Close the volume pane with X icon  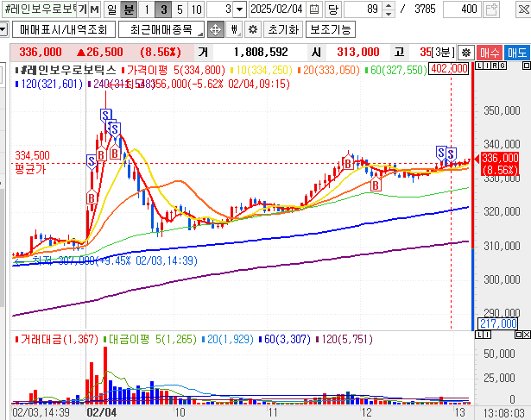coord(527,335)
